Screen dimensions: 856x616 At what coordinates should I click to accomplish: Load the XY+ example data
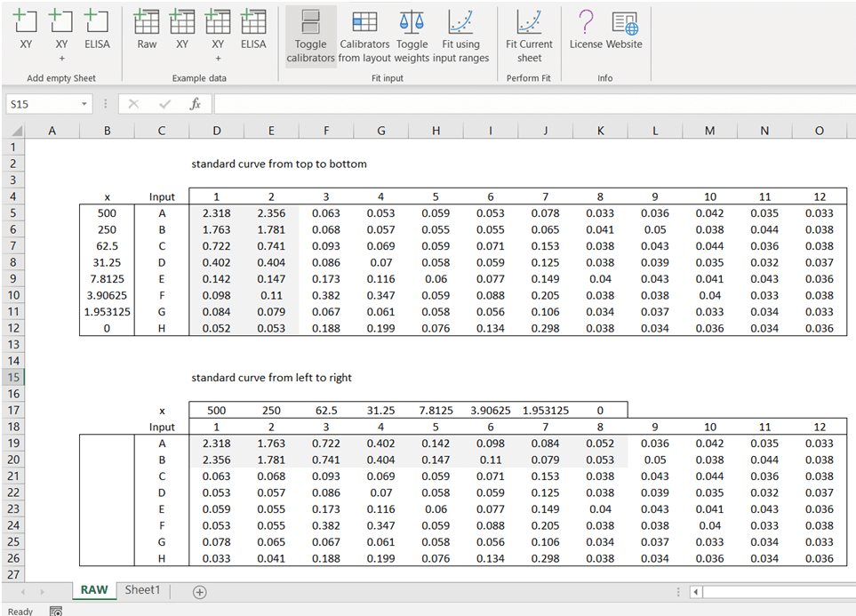click(x=218, y=36)
